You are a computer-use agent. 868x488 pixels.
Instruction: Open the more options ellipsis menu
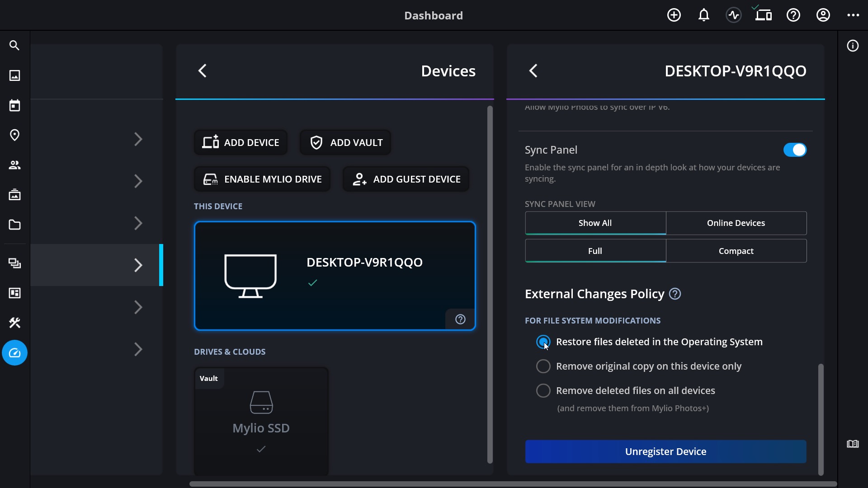[853, 15]
